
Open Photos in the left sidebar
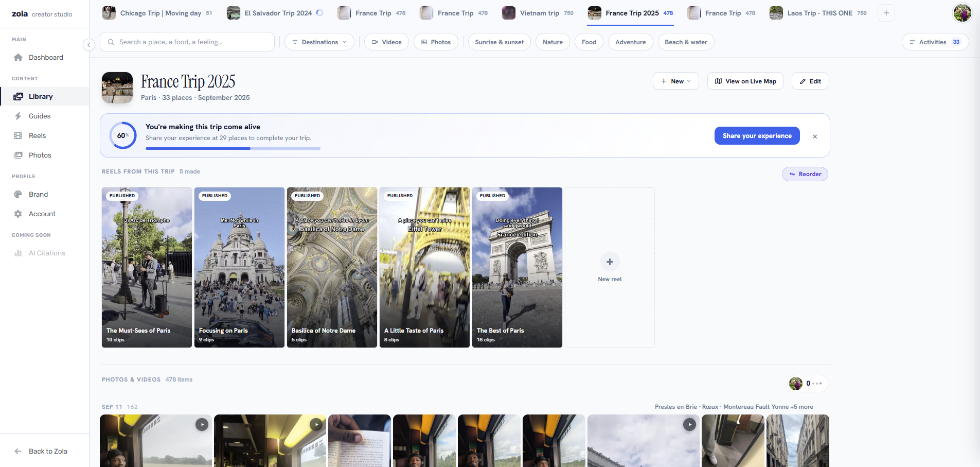(45, 155)
